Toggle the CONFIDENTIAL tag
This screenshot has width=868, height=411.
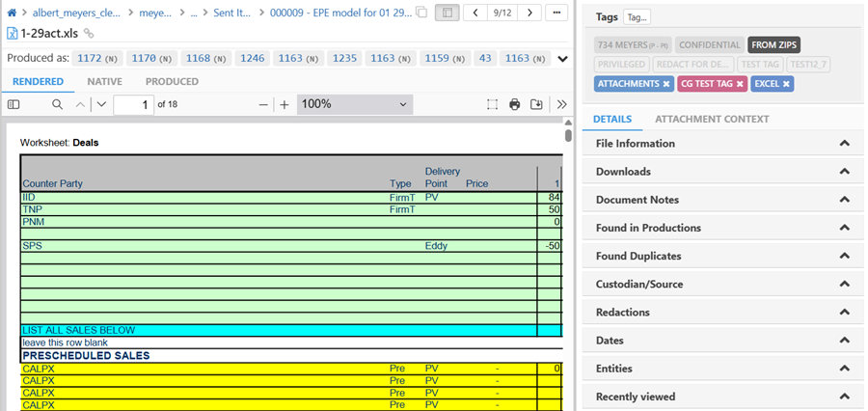(x=710, y=45)
